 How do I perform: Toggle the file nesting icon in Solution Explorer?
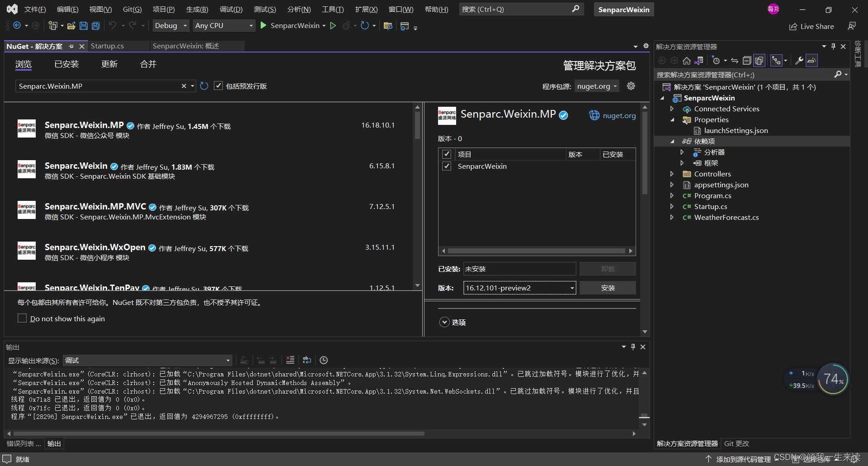click(x=776, y=61)
